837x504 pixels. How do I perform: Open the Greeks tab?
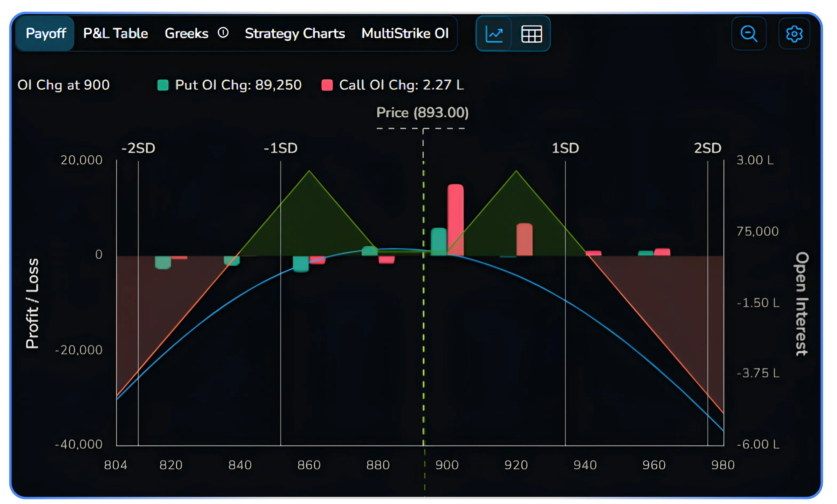pos(187,33)
